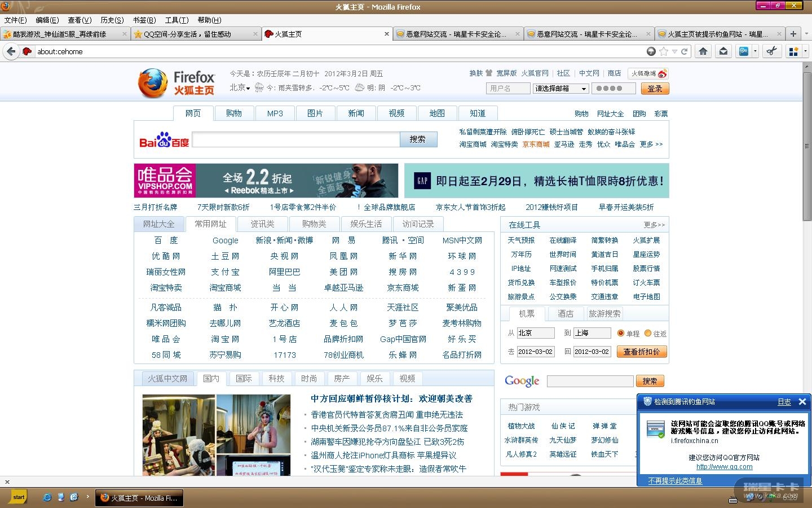Click the back arrow navigation button
This screenshot has width=812, height=508.
coord(11,51)
